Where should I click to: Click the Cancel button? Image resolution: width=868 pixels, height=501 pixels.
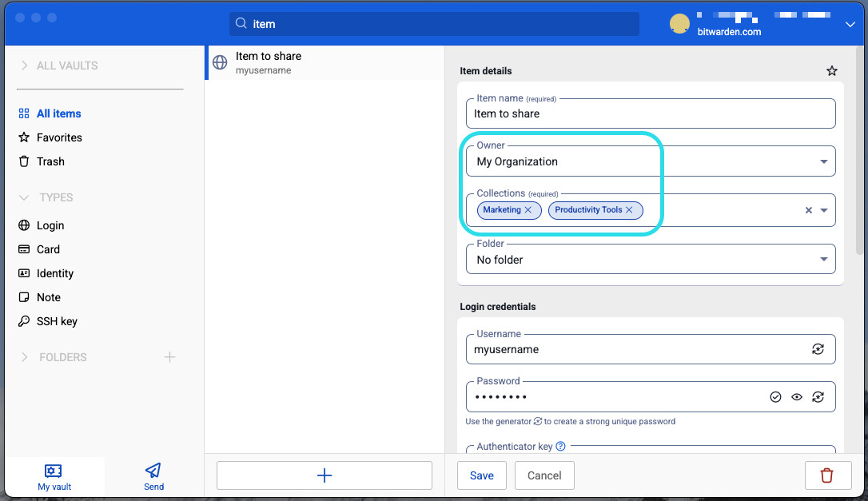[x=544, y=475]
